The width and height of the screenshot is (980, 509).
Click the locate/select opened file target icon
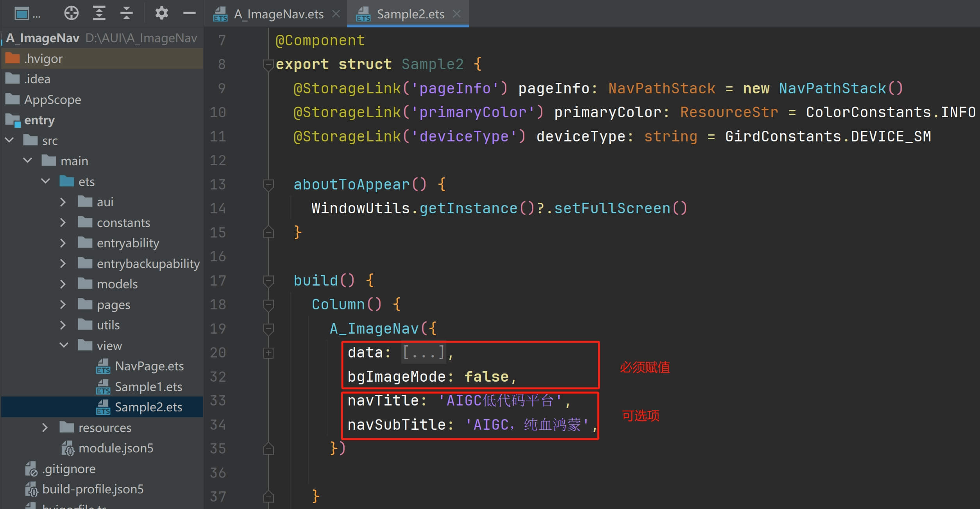coord(71,13)
